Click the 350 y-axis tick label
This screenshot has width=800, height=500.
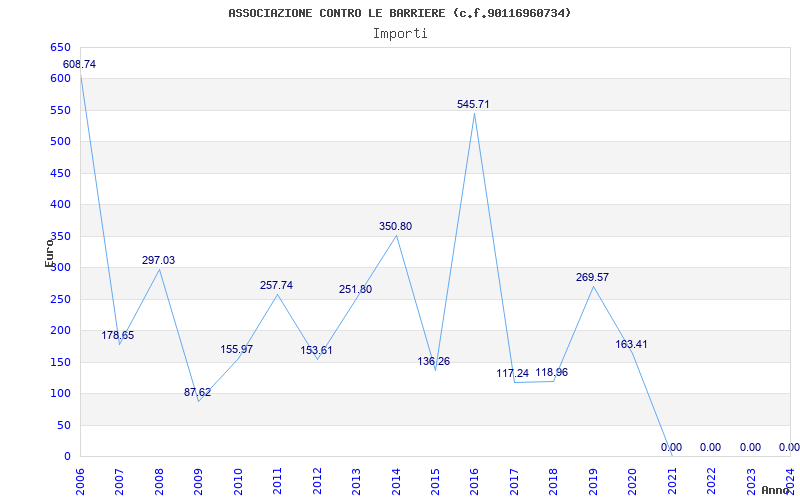point(60,236)
